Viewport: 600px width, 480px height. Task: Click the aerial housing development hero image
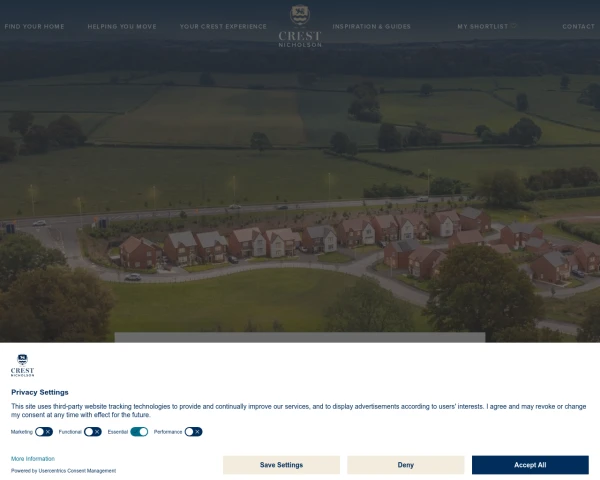(300, 191)
